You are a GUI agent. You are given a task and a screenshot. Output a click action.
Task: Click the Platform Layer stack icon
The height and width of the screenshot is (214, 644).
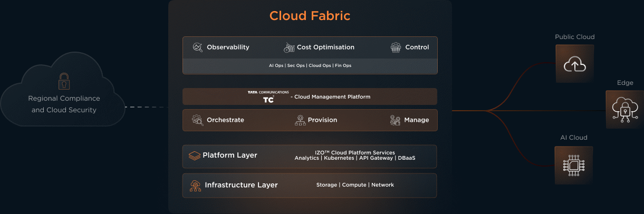pos(195,155)
